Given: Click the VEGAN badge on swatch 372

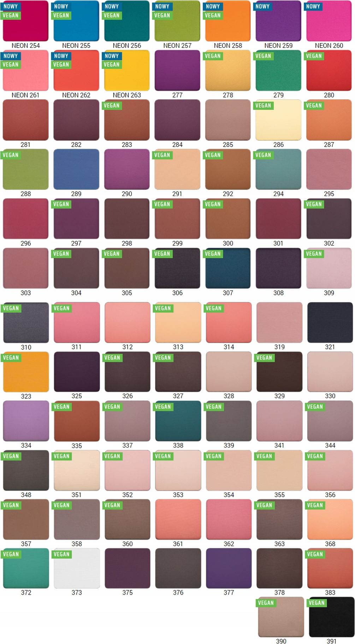Looking at the screenshot, I should (x=11, y=554).
